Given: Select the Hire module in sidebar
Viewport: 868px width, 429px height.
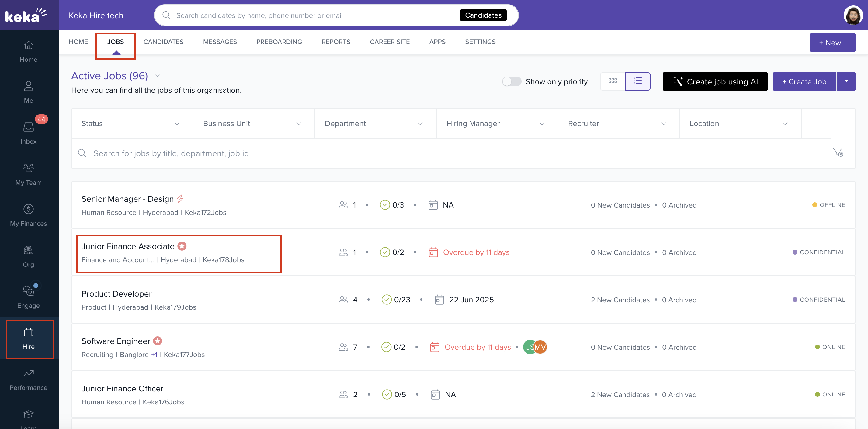Looking at the screenshot, I should pos(28,338).
